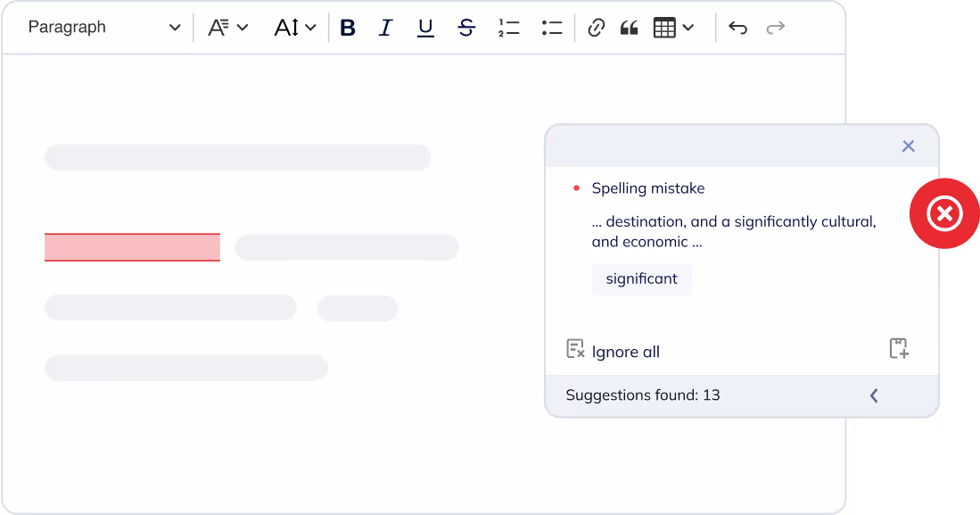Apply strikethrough to text
The width and height of the screenshot is (980, 515).
coord(465,28)
